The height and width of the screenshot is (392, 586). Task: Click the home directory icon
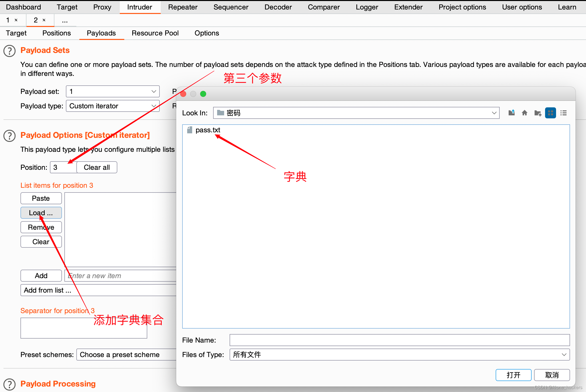[524, 113]
